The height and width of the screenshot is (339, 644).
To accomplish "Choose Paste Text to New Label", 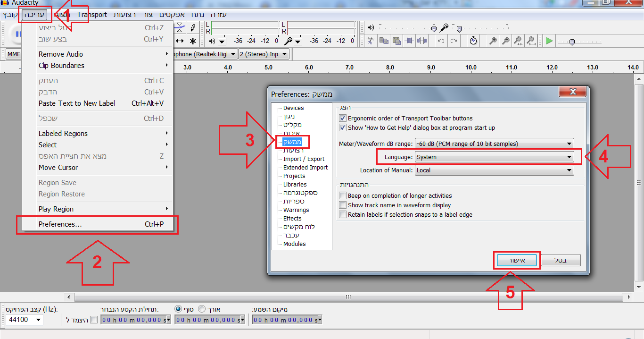I will 97,103.
